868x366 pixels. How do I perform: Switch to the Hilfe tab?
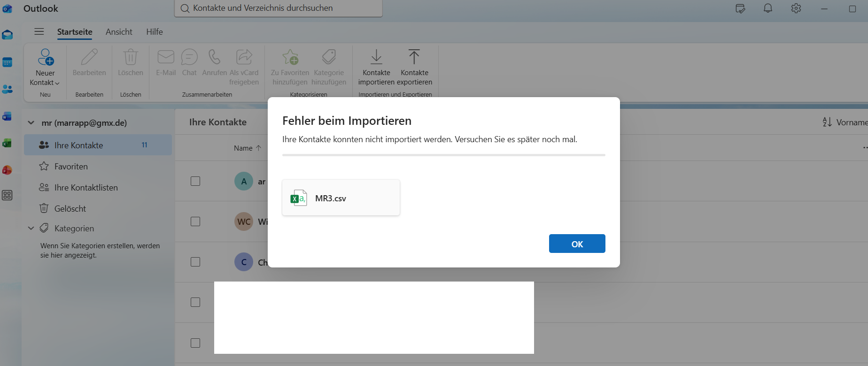click(155, 31)
